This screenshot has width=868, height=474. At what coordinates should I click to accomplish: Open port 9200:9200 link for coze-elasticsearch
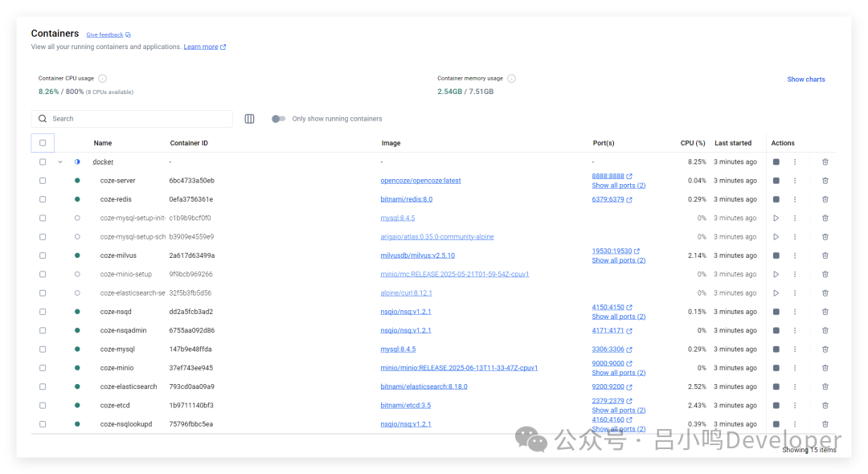click(612, 386)
